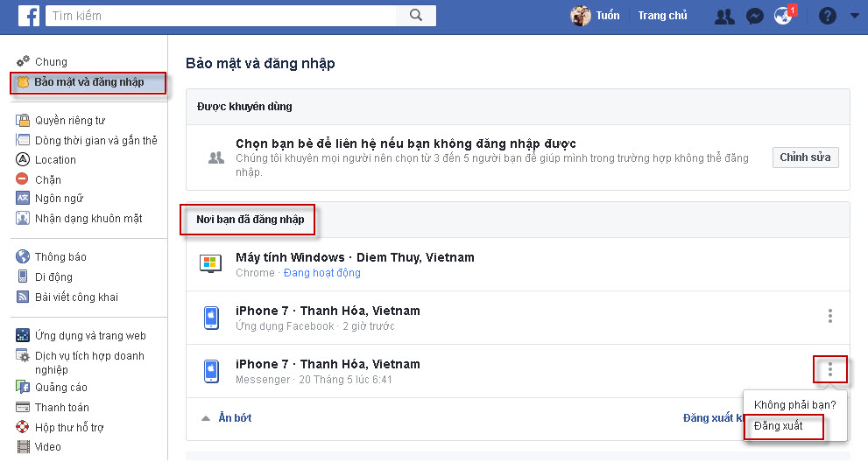
Task: Click iPhone icon of Facebook app session
Action: 211,318
